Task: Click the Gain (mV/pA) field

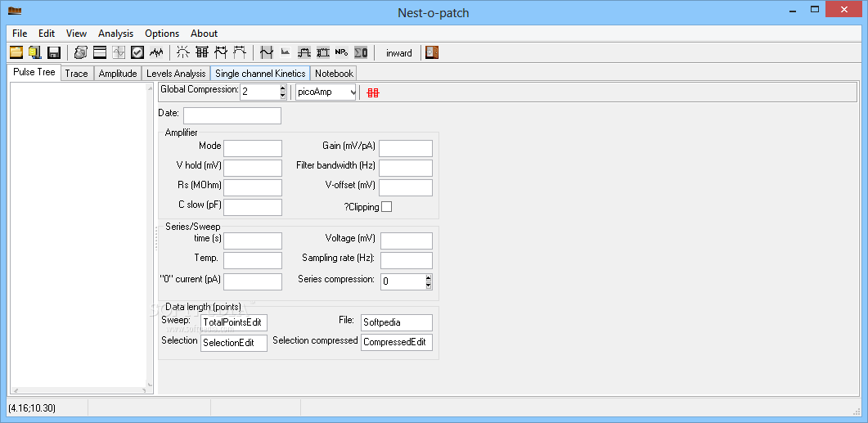Action: (406, 148)
